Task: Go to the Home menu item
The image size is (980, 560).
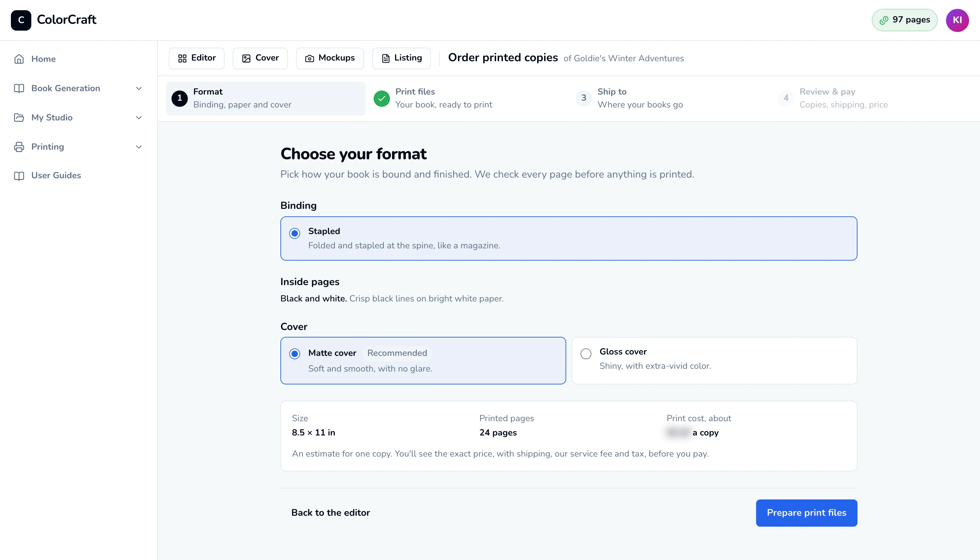Action: coord(79,59)
